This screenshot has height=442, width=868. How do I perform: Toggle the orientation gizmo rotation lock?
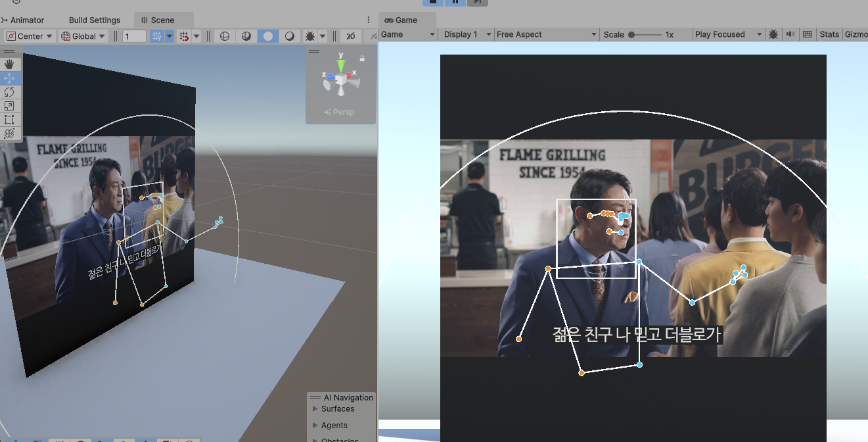pyautogui.click(x=362, y=59)
